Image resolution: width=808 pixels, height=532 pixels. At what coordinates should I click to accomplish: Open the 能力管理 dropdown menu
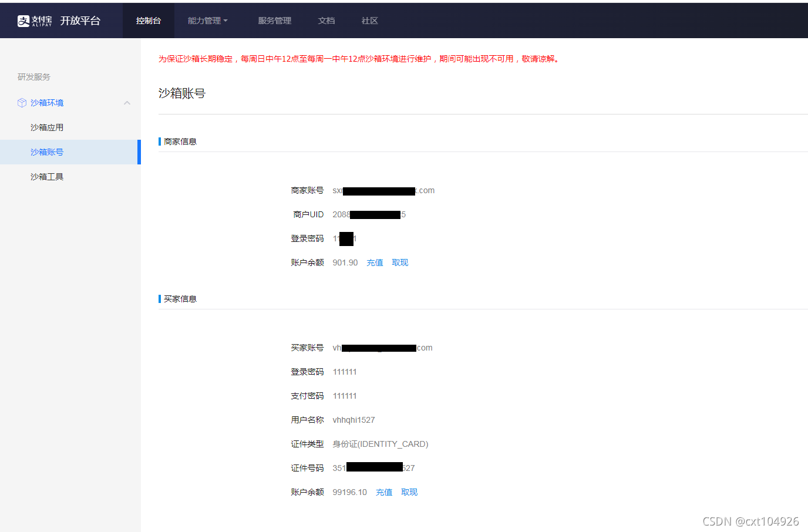[x=207, y=21]
